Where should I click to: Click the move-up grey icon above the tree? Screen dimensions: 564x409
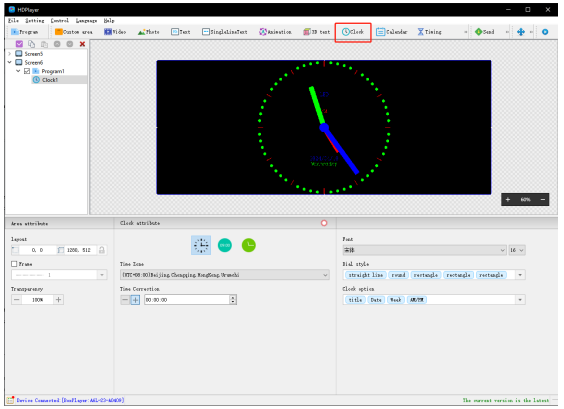(57, 44)
